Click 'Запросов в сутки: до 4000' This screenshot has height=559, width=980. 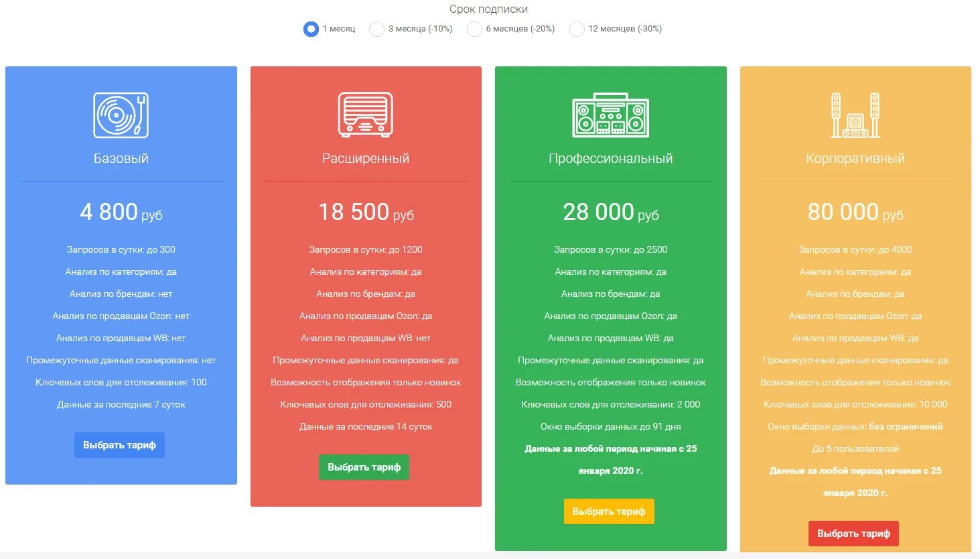855,249
